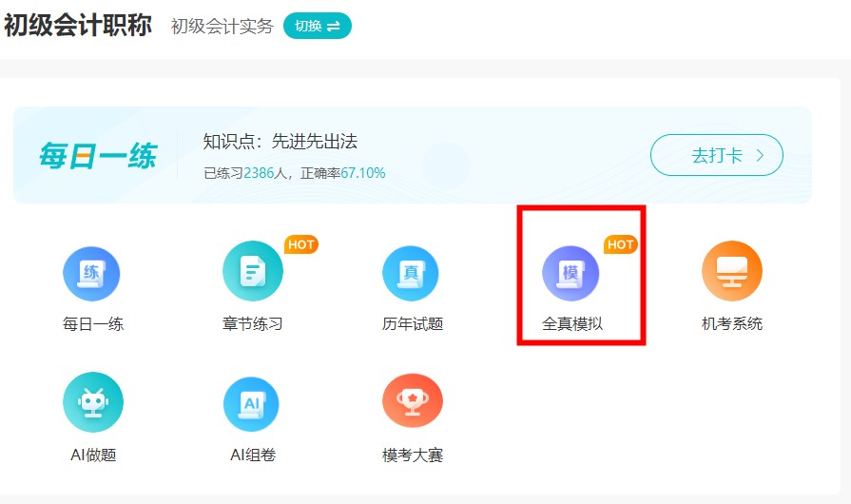
Task: Open the 章节练习 document icon
Action: pyautogui.click(x=252, y=274)
